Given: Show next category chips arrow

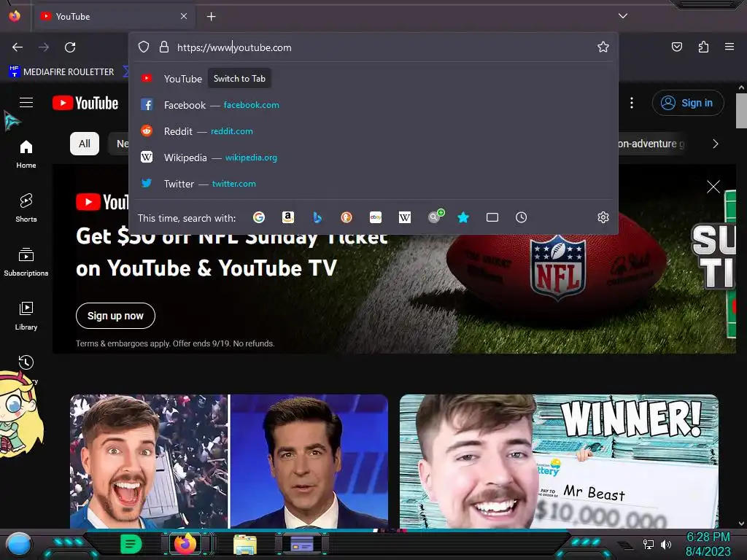Looking at the screenshot, I should [x=715, y=144].
